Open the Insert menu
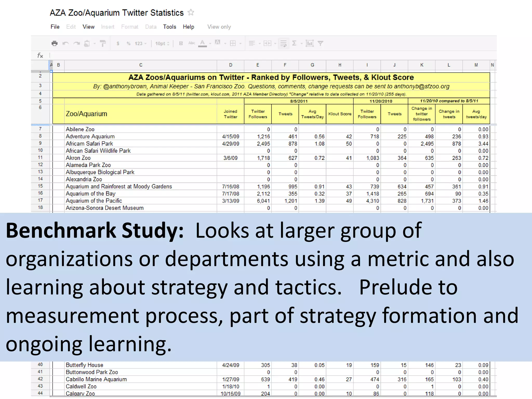Screen dimensions: 532x399 (108, 27)
